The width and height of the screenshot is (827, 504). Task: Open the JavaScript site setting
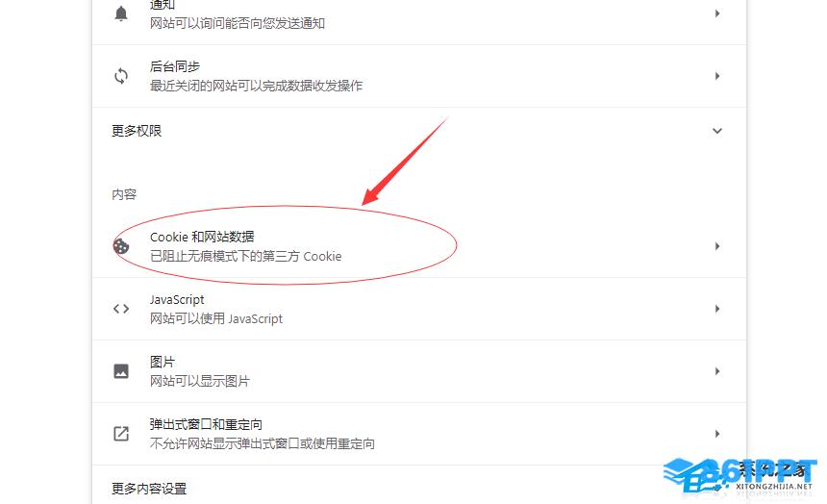[x=419, y=309]
